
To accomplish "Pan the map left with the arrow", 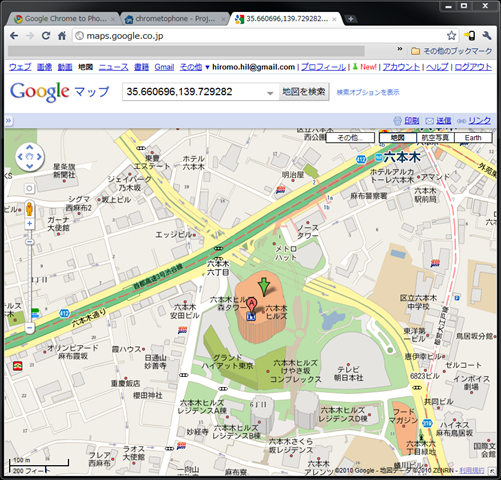I will tap(20, 157).
